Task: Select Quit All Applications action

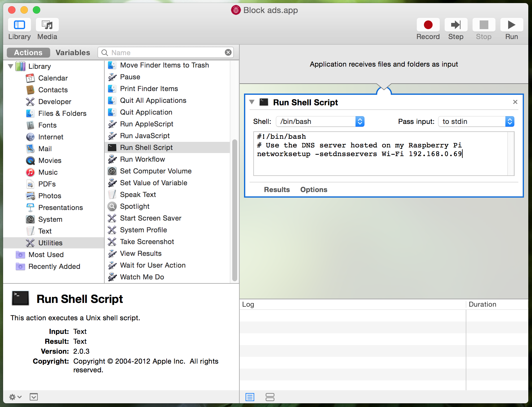Action: (168, 100)
